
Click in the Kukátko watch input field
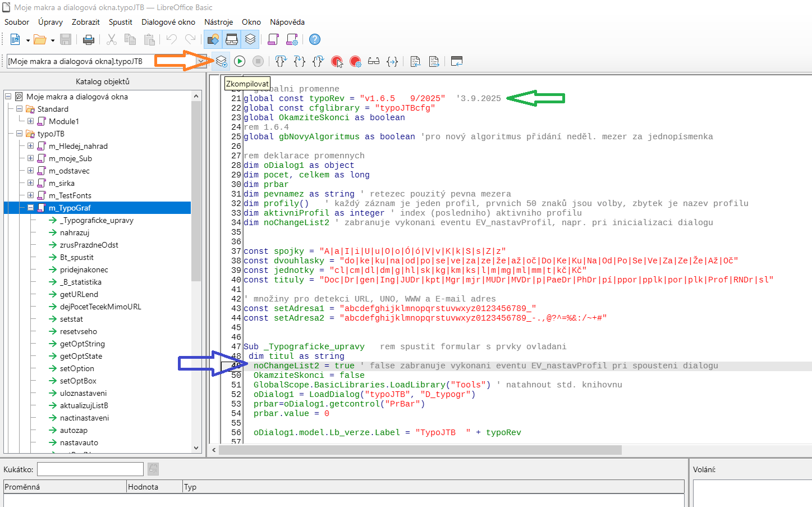[x=90, y=469]
